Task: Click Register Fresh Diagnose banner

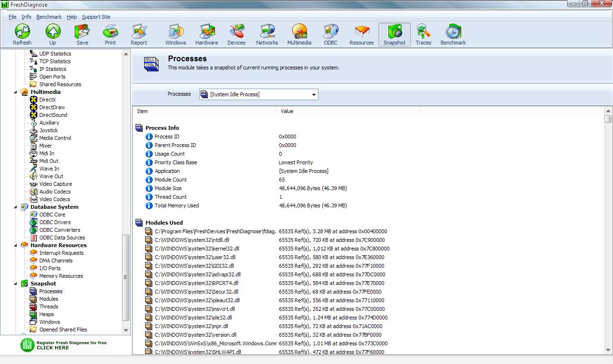Action: tap(66, 345)
